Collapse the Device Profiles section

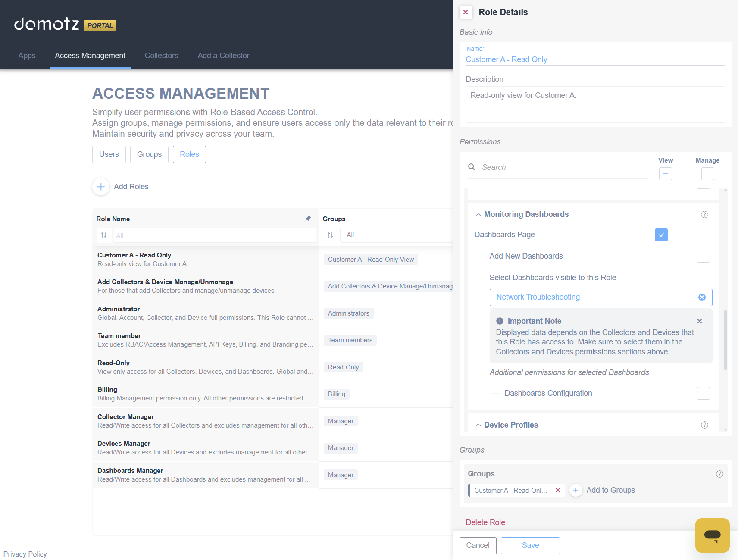pos(478,425)
